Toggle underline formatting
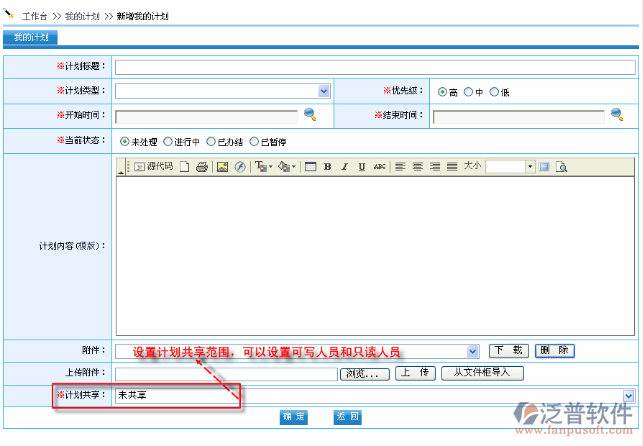This screenshot has width=643, height=446. click(362, 167)
